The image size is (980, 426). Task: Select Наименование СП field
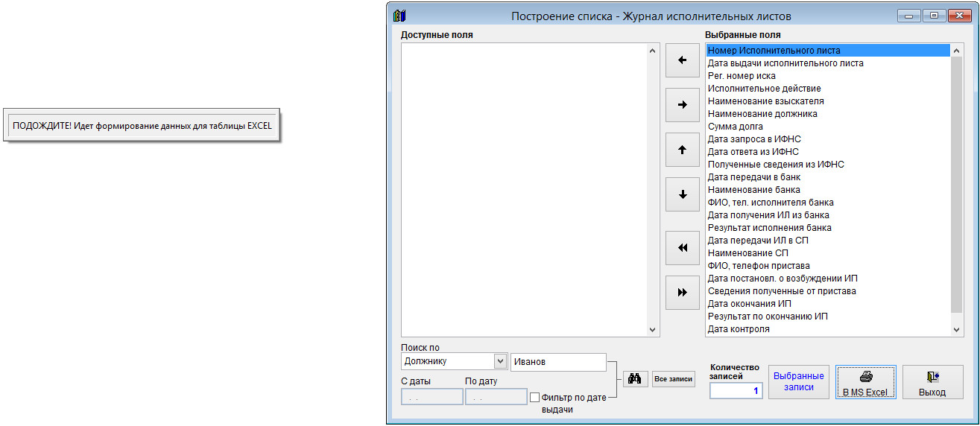click(x=828, y=253)
